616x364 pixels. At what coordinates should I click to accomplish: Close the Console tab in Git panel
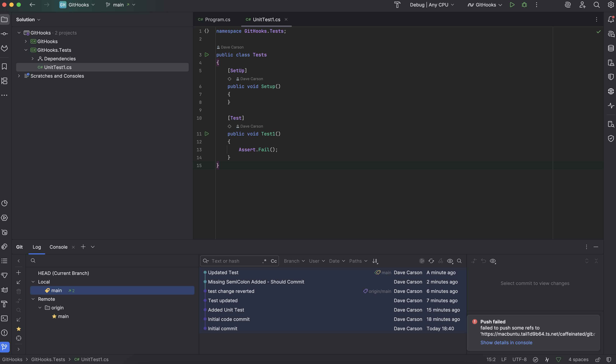click(x=73, y=247)
